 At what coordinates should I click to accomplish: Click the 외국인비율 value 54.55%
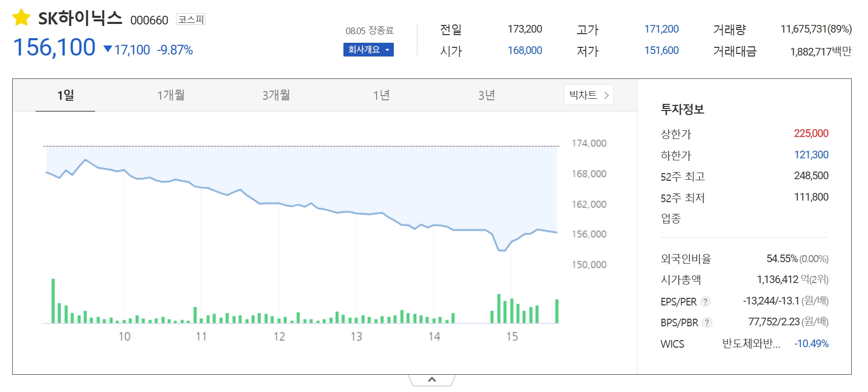click(x=782, y=259)
